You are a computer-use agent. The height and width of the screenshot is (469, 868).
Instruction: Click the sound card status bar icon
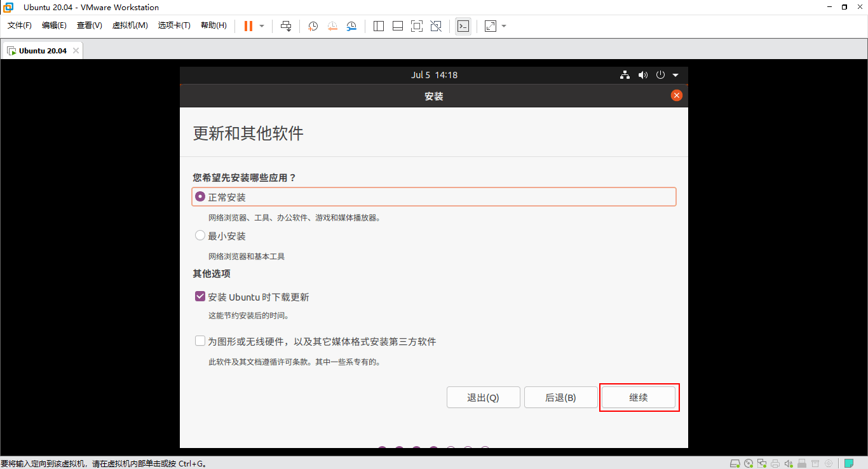coord(789,463)
